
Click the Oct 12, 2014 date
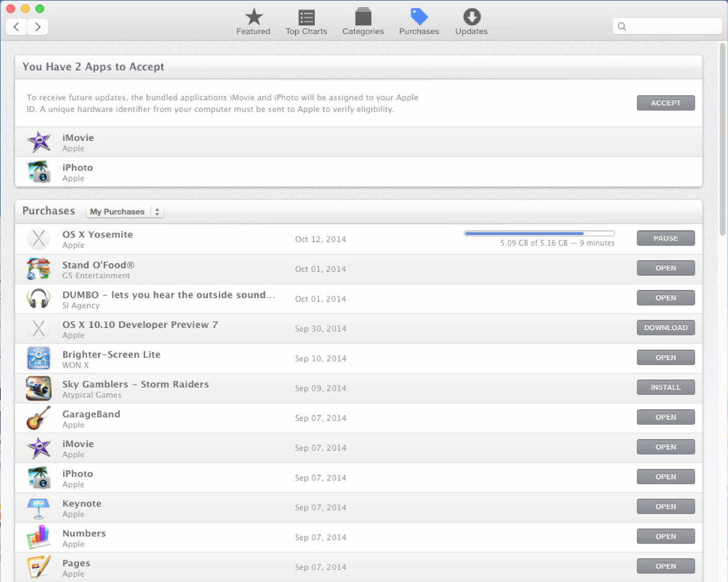coord(320,239)
